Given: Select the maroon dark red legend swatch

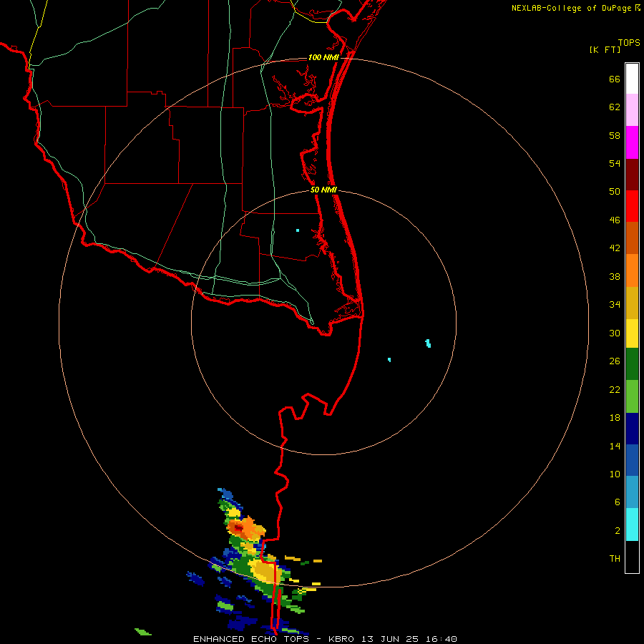Looking at the screenshot, I should click(632, 175).
